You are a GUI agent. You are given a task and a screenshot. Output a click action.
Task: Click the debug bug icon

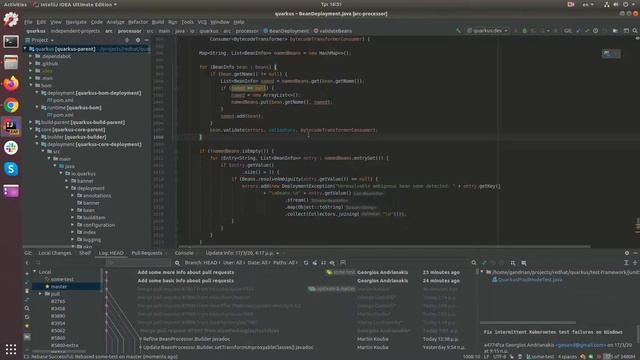[524, 31]
